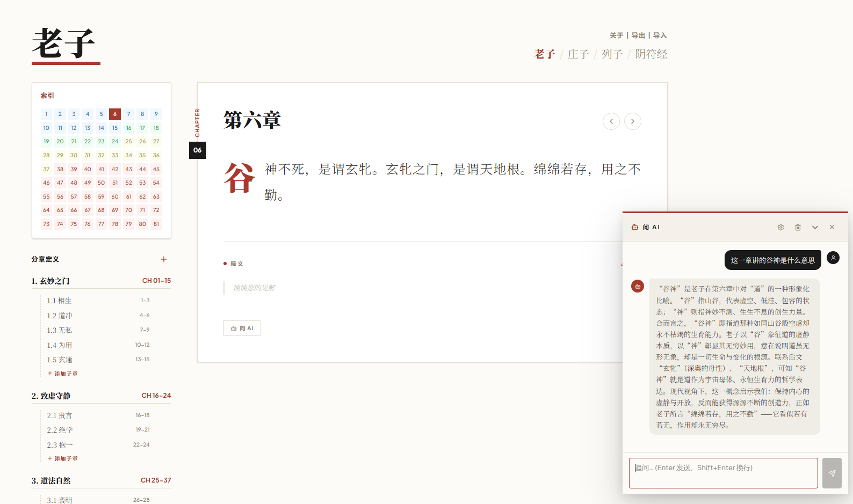Viewport: 853px width, 504px height.
Task: Open AI chat settings gear
Action: pyautogui.click(x=780, y=228)
